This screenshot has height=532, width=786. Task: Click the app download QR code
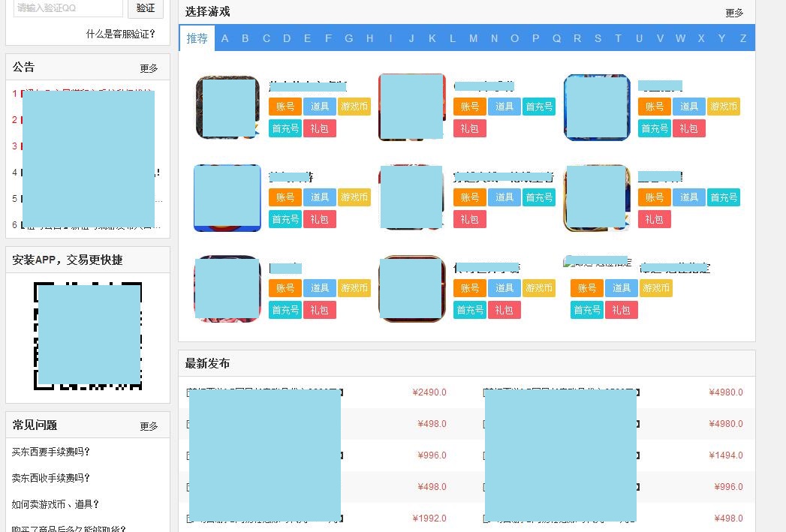89,335
